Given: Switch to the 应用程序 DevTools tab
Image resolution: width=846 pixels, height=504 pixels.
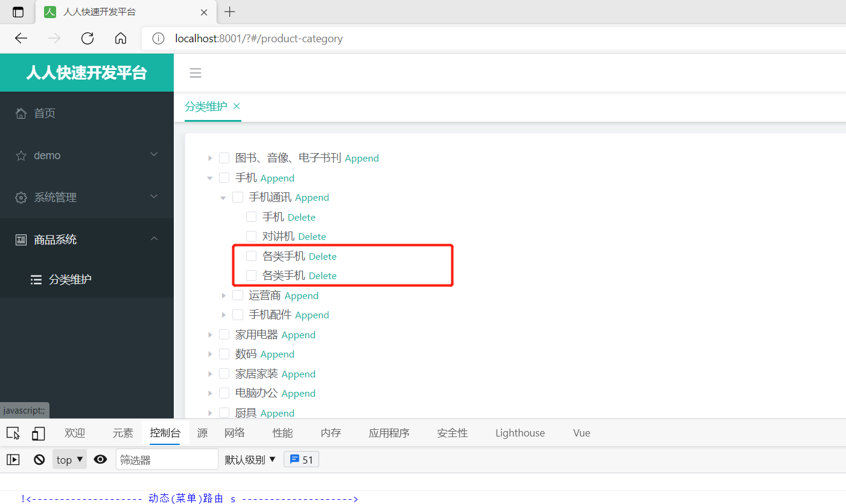Looking at the screenshot, I should pyautogui.click(x=389, y=433).
